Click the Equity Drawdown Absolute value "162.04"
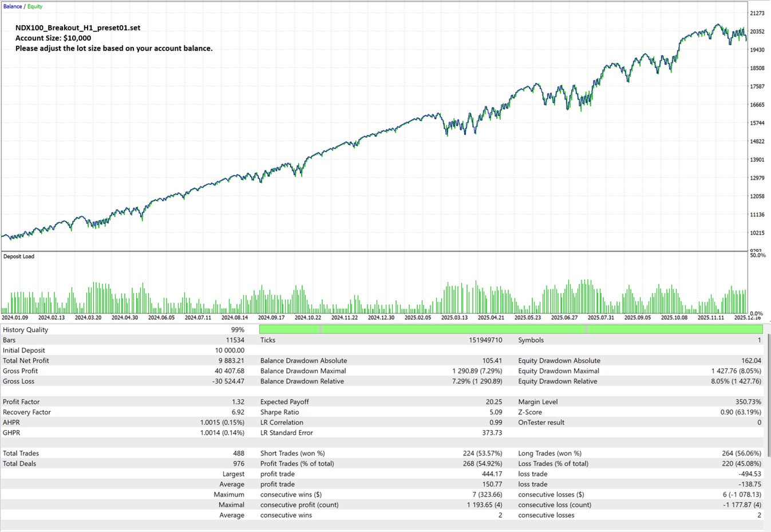Viewport: 771px width, 532px height. (752, 360)
